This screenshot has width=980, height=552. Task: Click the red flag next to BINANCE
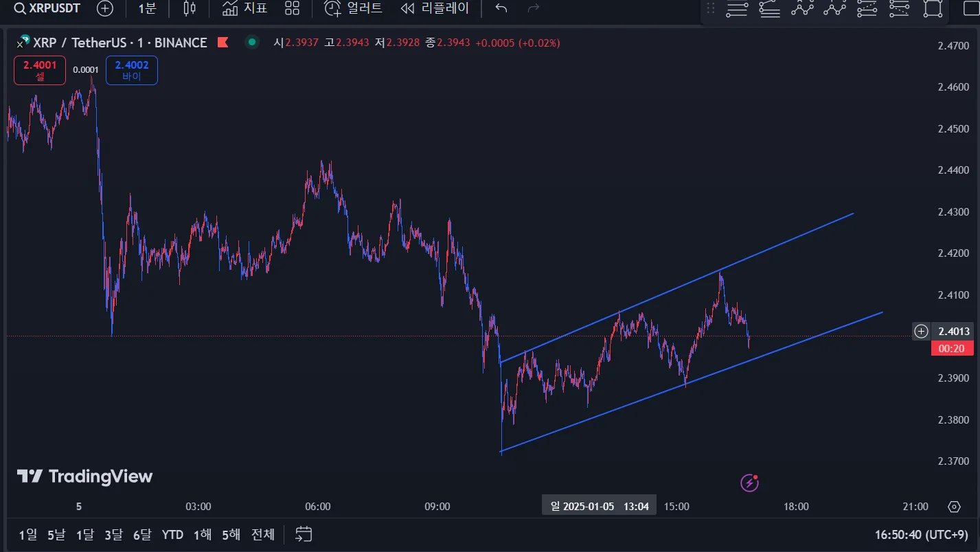point(223,43)
